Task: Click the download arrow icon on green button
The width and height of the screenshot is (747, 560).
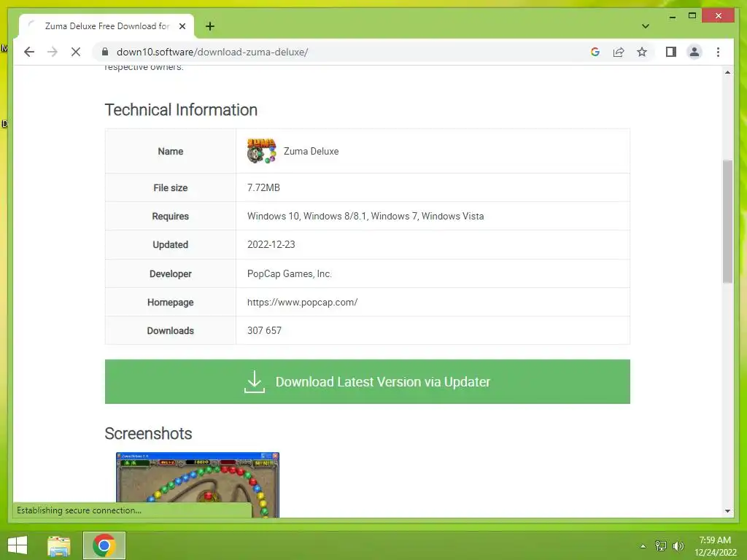Action: [x=255, y=381]
